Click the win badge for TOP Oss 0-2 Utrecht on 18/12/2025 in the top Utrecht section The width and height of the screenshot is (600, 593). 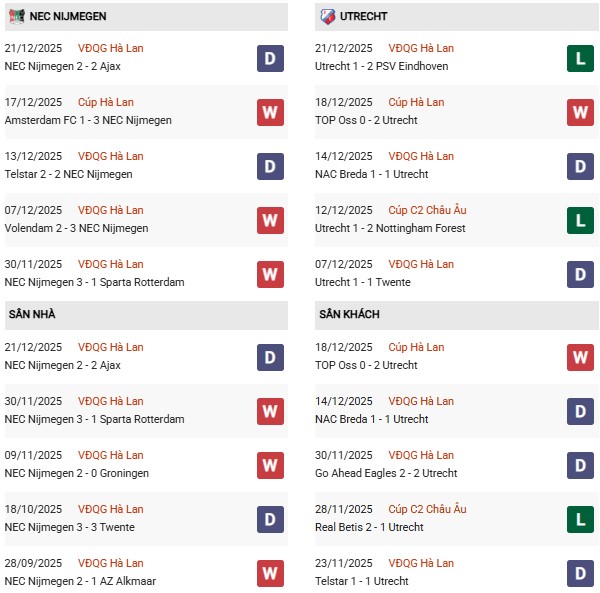tap(580, 112)
